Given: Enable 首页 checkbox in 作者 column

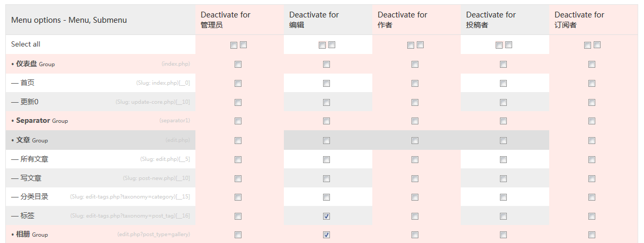Looking at the screenshot, I should [415, 84].
